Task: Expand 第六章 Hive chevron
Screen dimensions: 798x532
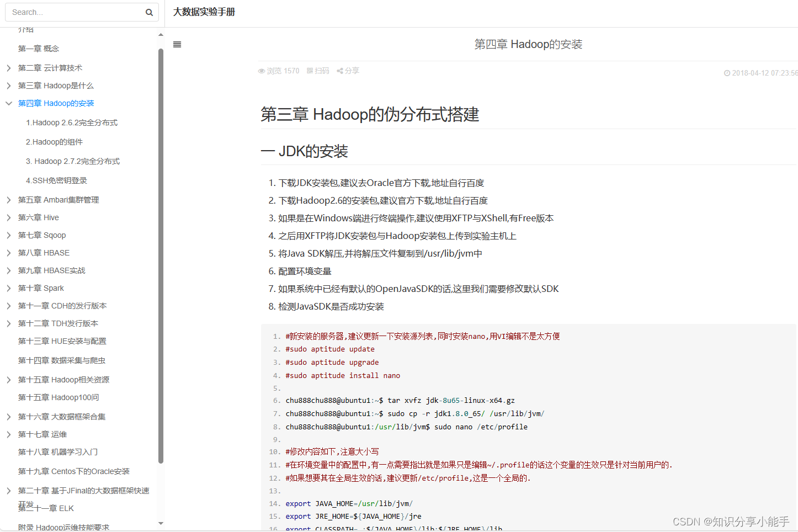Action: (x=9, y=217)
